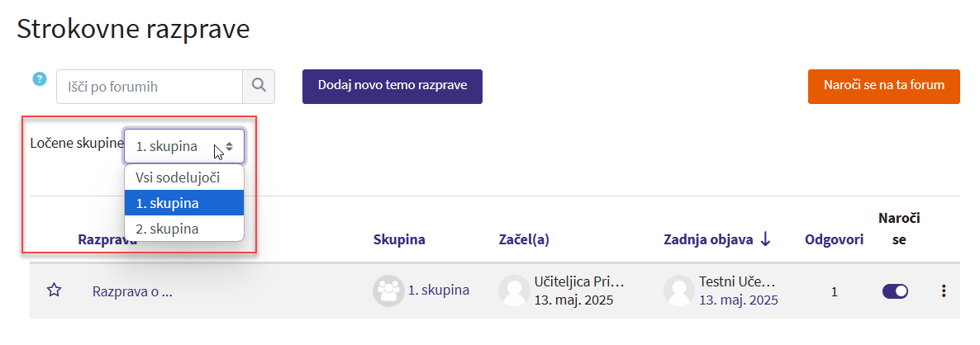Click Učiteljica author avatar
This screenshot has width=980, height=345.
click(x=513, y=291)
